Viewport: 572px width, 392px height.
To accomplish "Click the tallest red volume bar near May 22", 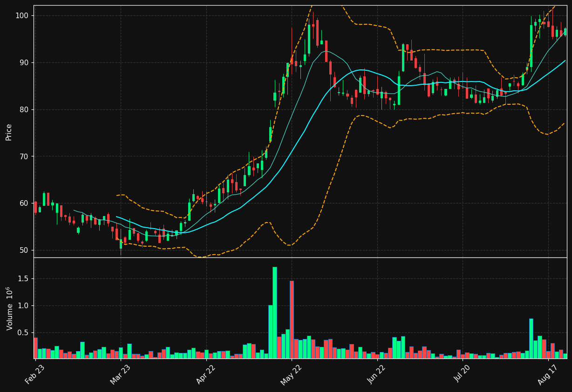I will click(292, 319).
